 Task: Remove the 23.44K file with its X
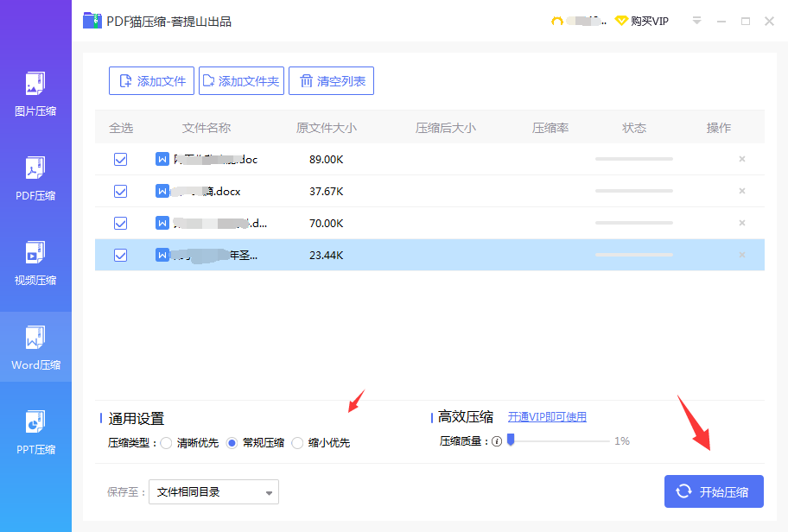pyautogui.click(x=741, y=255)
